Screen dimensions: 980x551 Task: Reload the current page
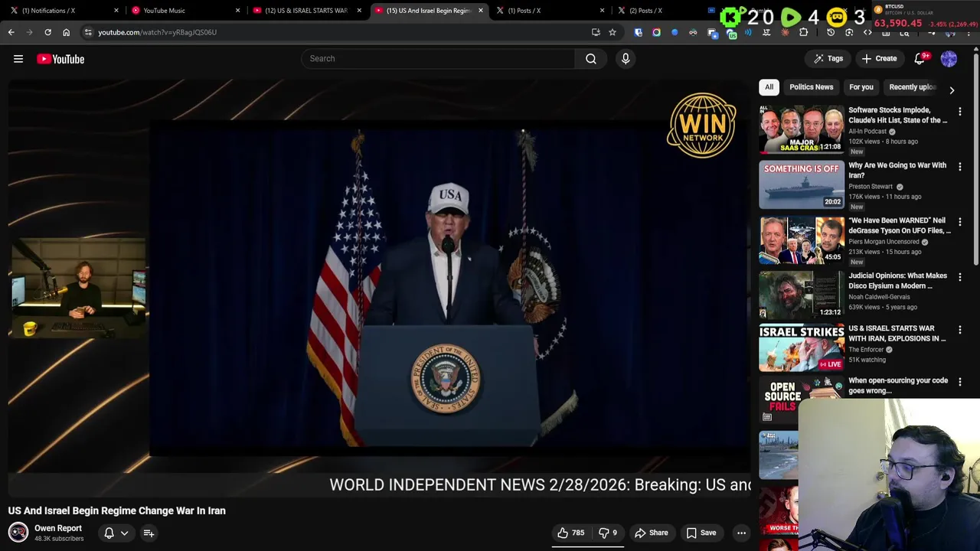coord(47,32)
